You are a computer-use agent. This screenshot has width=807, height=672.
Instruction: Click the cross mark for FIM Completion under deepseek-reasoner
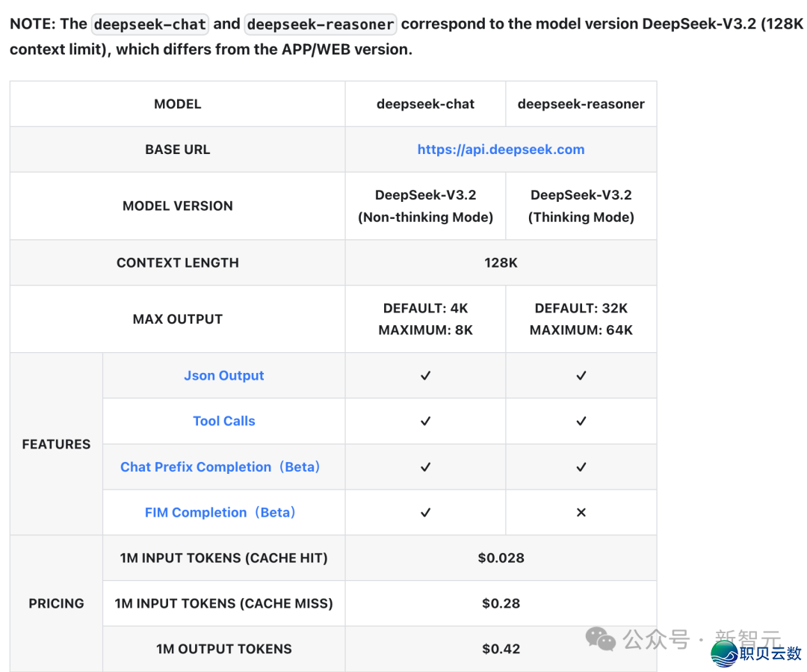click(x=581, y=513)
